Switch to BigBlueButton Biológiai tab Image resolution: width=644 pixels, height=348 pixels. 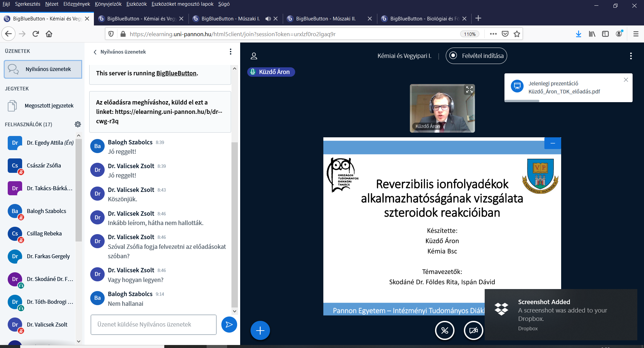pos(424,19)
